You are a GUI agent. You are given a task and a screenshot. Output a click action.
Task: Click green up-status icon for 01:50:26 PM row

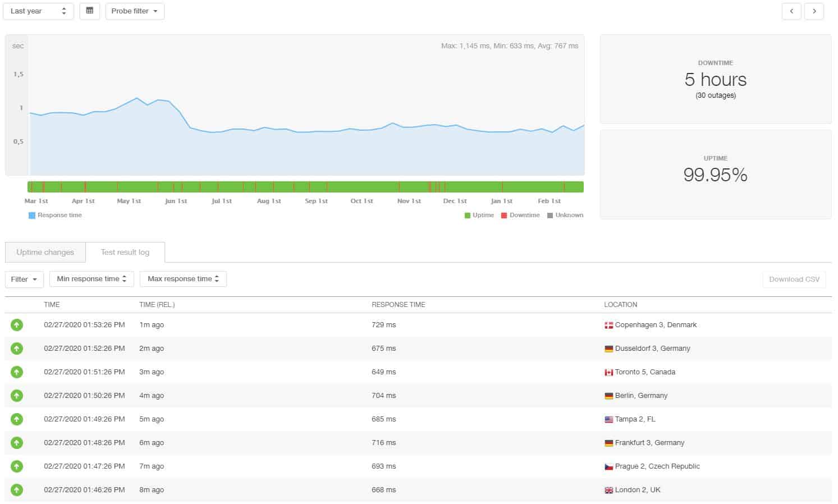(17, 396)
